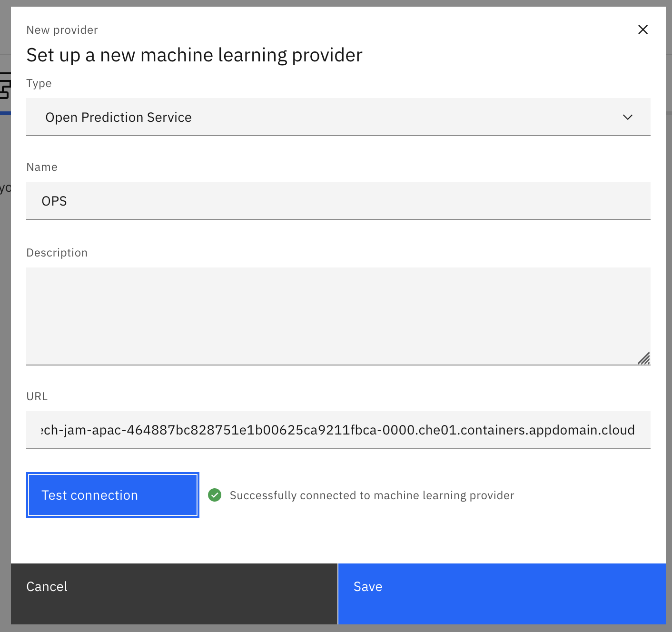Viewport: 672px width, 632px height.
Task: Click the Description resize handle
Action: click(x=644, y=358)
